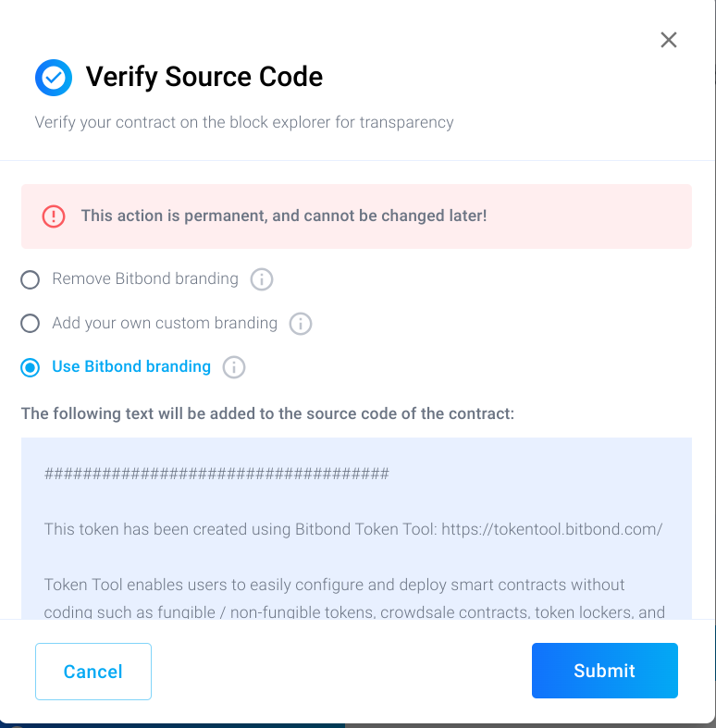
Task: Select the Use Bitbond branding radio button
Action: click(x=31, y=367)
